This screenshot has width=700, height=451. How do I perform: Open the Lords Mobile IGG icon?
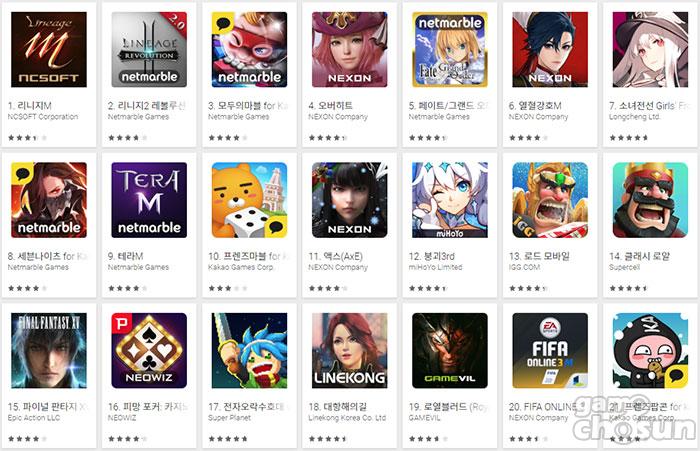550,200
